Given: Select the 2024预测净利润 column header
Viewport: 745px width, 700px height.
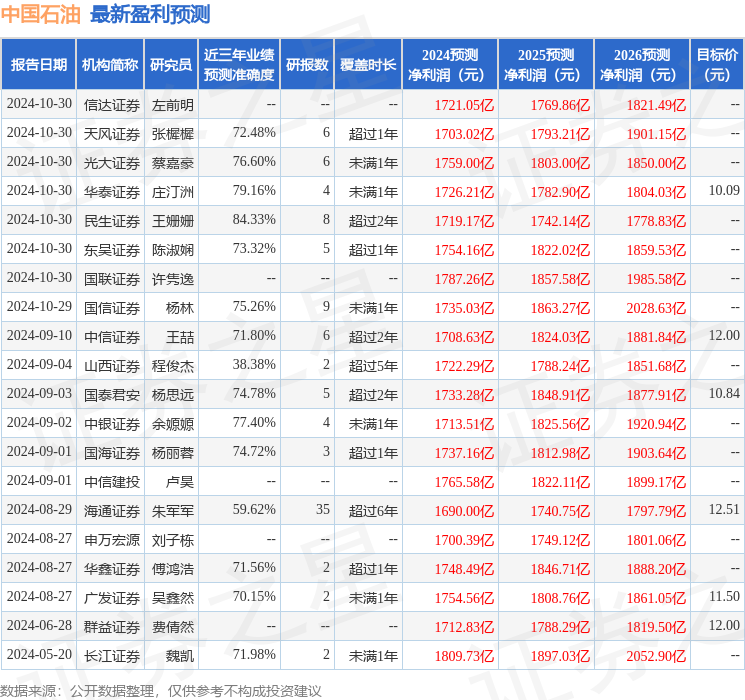Looking at the screenshot, I should click(450, 65).
